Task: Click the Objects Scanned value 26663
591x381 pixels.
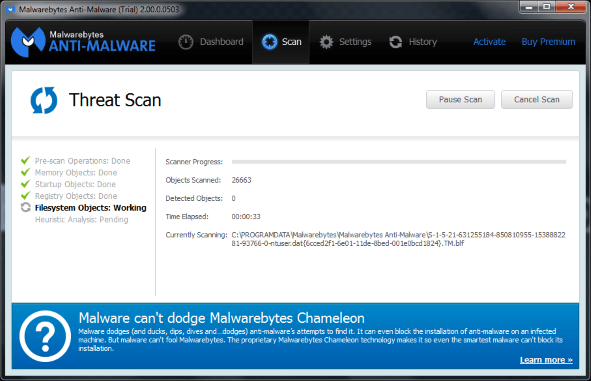Action: [241, 180]
